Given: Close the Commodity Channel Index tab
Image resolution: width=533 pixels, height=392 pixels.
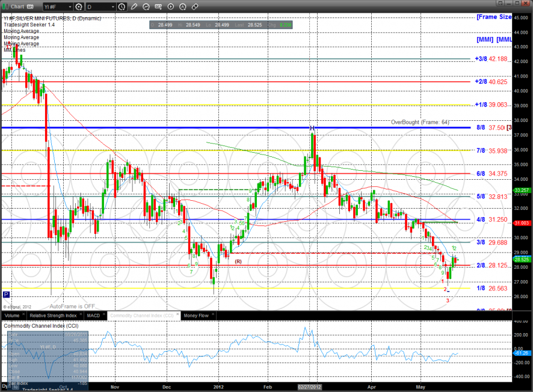Looking at the screenshot, I should point(177,315).
